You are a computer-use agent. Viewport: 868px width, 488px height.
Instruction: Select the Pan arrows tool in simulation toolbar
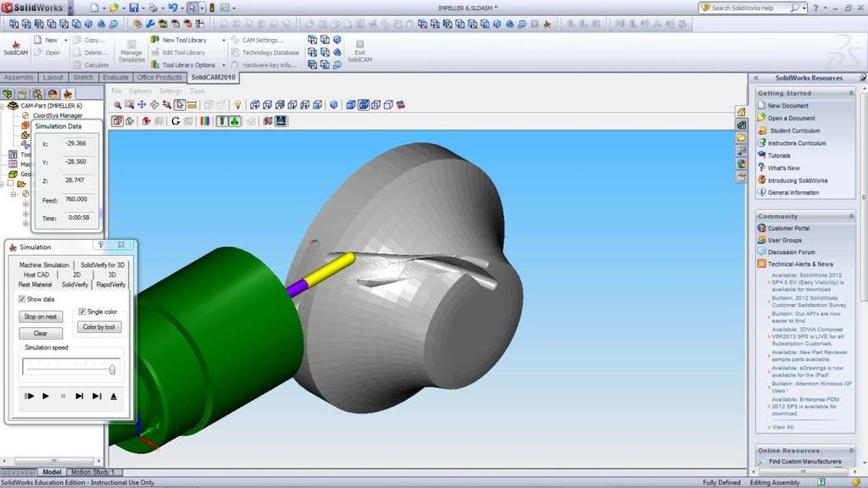tap(142, 104)
